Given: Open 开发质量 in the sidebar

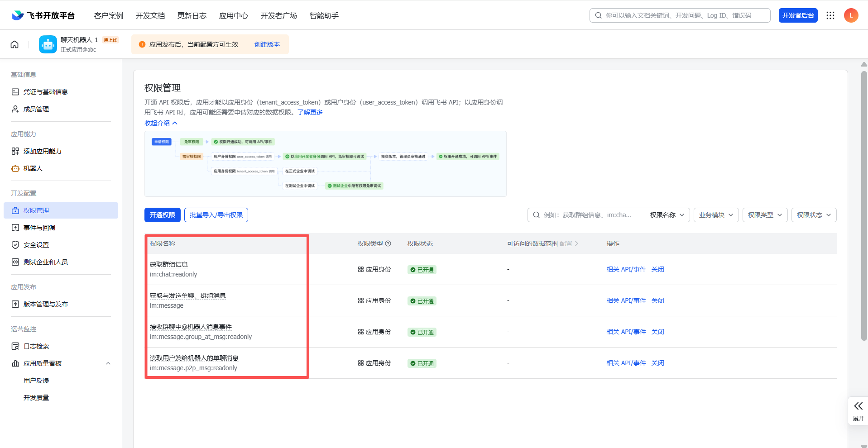Looking at the screenshot, I should tap(36, 398).
